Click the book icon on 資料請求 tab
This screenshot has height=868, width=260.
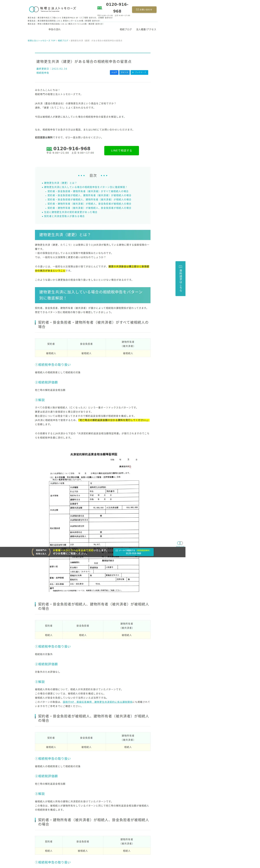pyautogui.click(x=180, y=266)
